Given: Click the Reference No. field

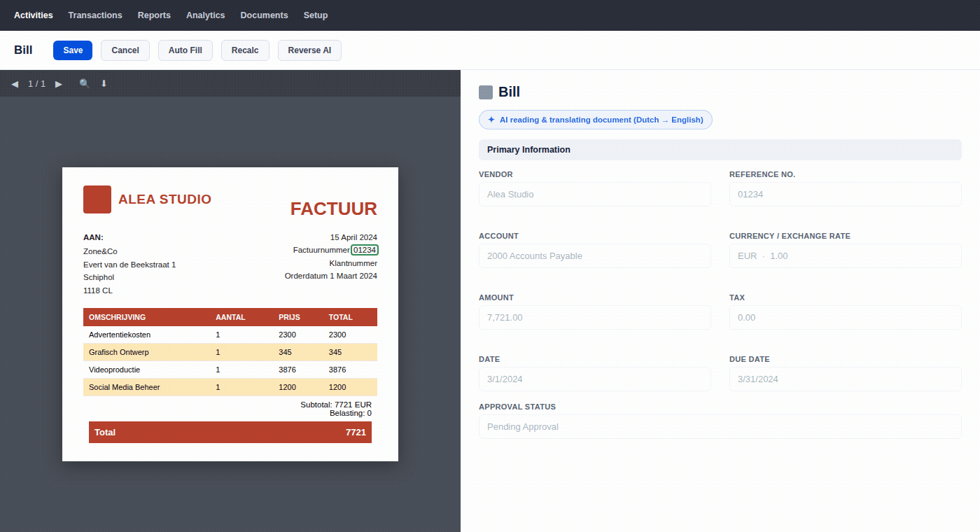Looking at the screenshot, I should point(846,195).
